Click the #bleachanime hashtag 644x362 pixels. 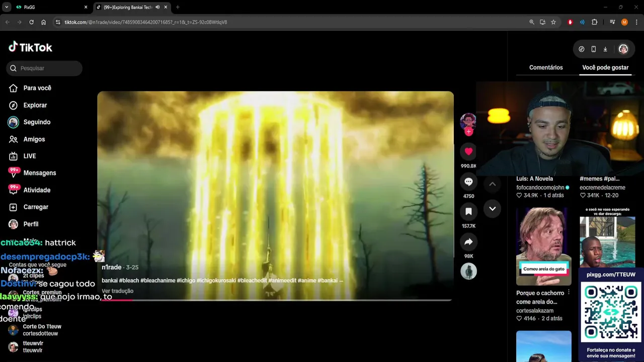click(x=158, y=281)
